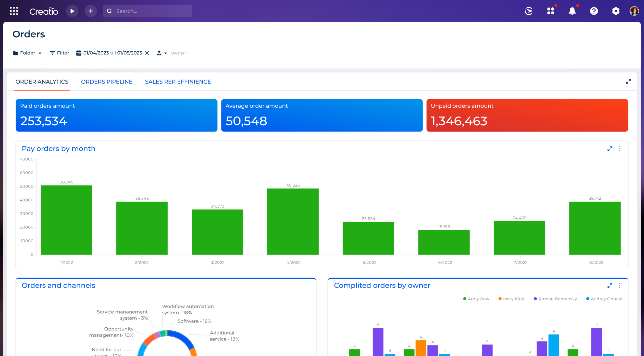Image resolution: width=644 pixels, height=356 pixels.
Task: Create new record with the plus icon
Action: coord(91,11)
